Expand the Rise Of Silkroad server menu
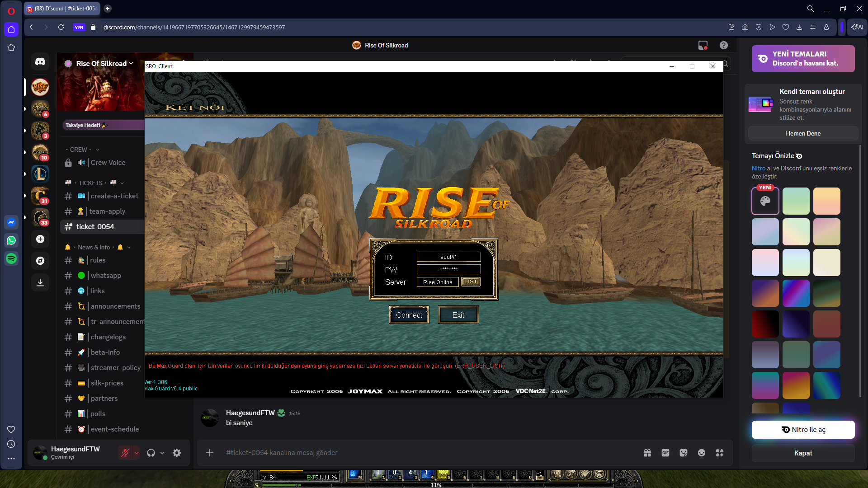868x488 pixels. [x=104, y=64]
